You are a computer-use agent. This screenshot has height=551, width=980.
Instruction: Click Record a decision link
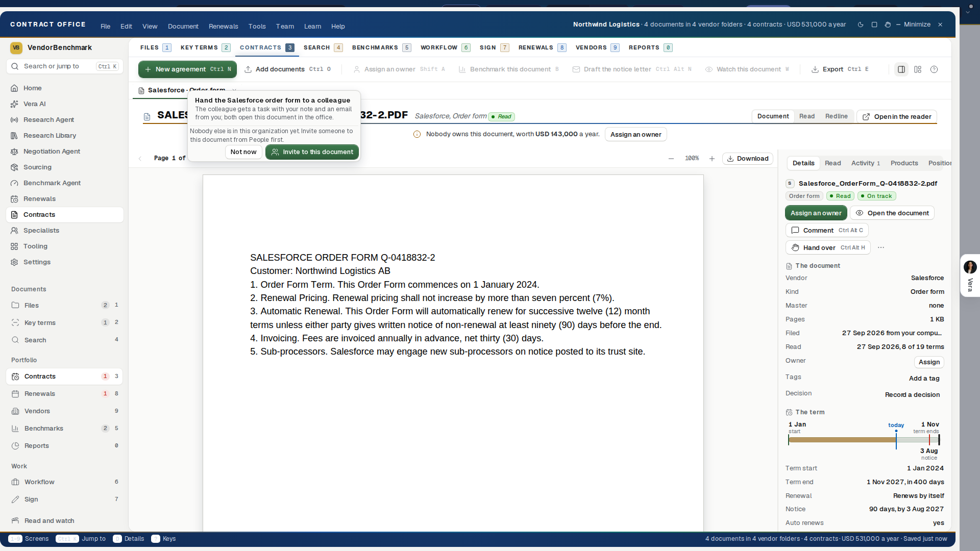[x=912, y=395]
